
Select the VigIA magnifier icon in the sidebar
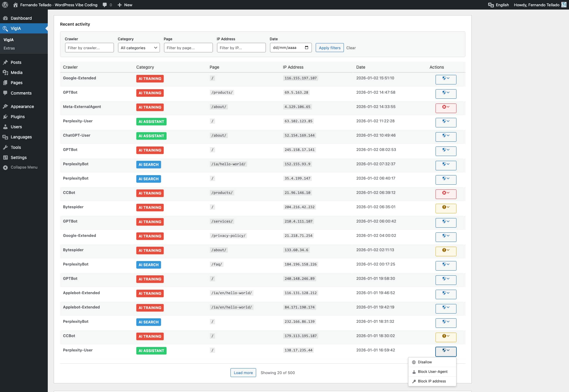pos(6,28)
